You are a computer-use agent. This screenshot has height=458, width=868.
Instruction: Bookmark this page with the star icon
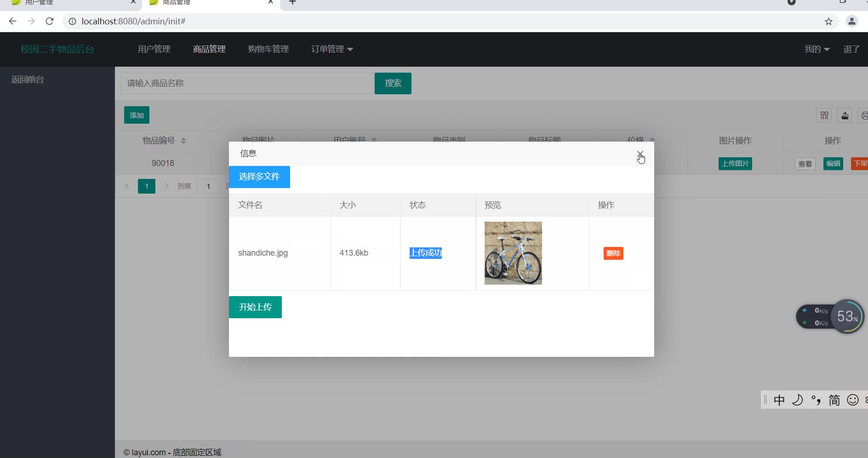[x=828, y=21]
